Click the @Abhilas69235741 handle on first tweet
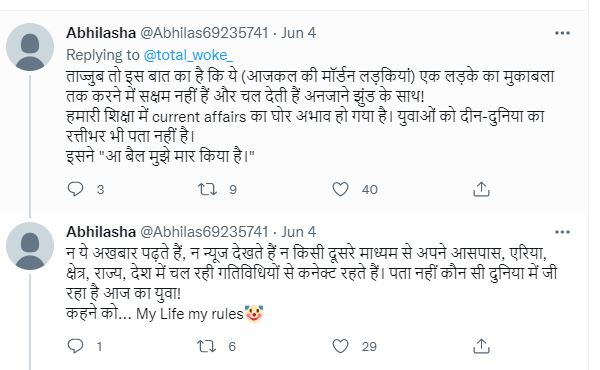This screenshot has height=370, width=600. 204,33
